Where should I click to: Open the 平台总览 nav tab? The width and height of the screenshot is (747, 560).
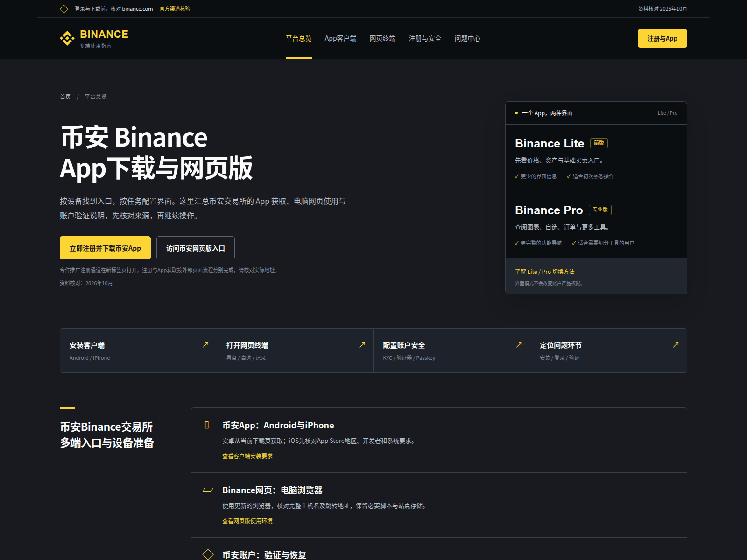click(299, 38)
